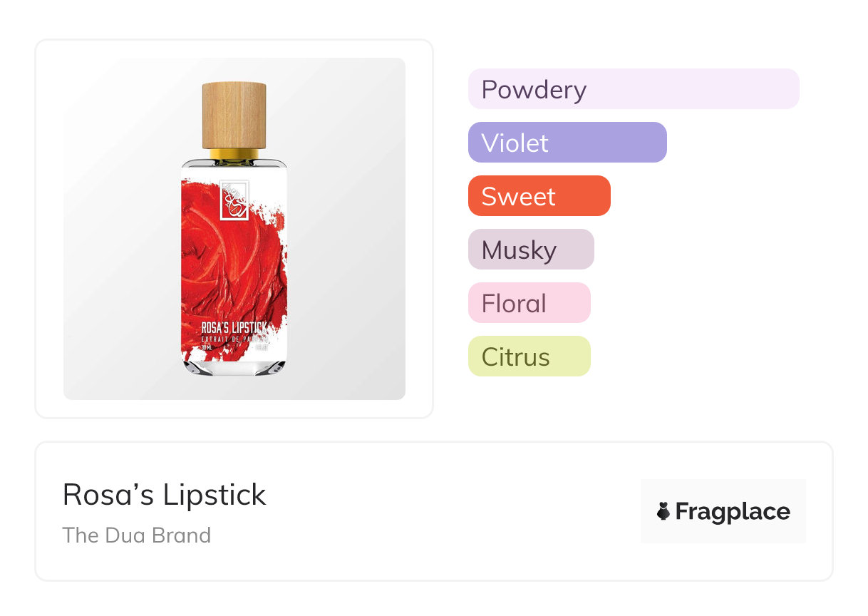Open The Dua Brand link
This screenshot has height=616, width=868.
coord(136,535)
